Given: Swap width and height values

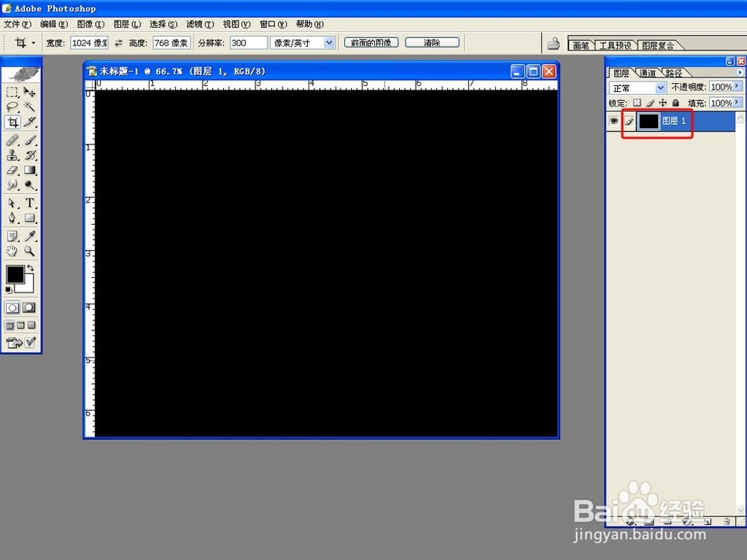Looking at the screenshot, I should (x=118, y=43).
